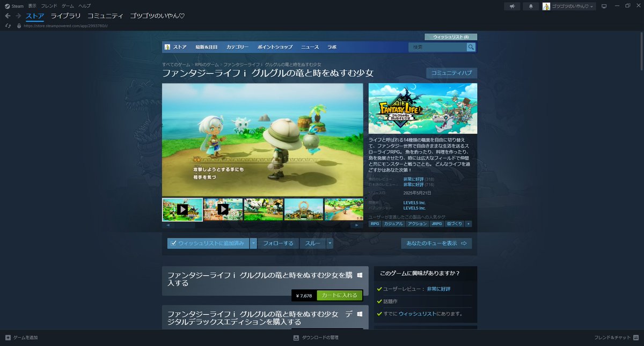Open the developer LEVEL5 Inc. link
The height and width of the screenshot is (346, 644).
(414, 202)
